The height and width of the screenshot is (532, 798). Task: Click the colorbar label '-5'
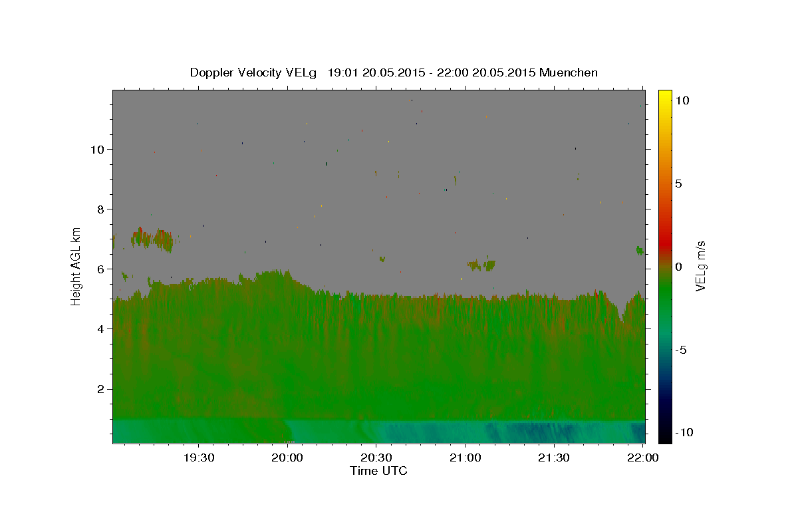point(682,350)
